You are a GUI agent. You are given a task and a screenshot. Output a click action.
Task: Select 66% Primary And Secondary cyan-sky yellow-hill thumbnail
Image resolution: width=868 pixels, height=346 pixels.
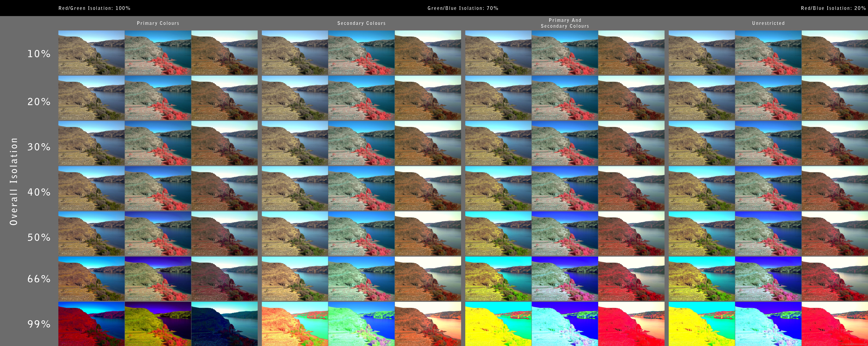498,279
